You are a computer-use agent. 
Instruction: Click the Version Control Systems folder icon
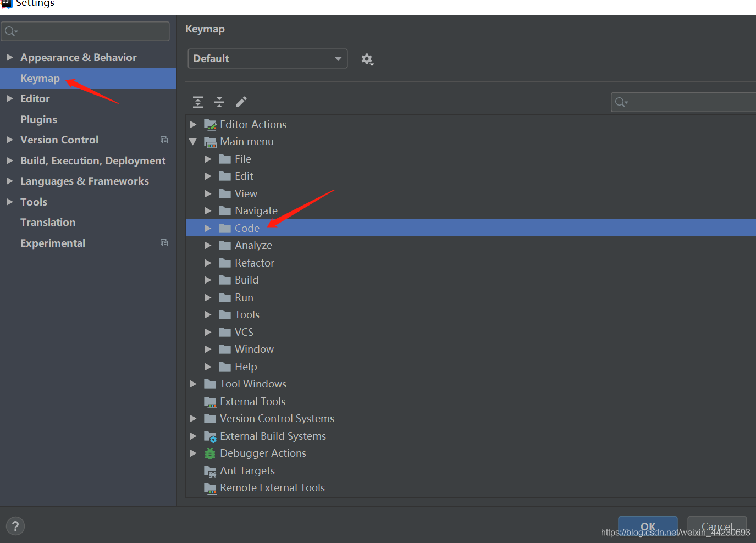pyautogui.click(x=210, y=419)
